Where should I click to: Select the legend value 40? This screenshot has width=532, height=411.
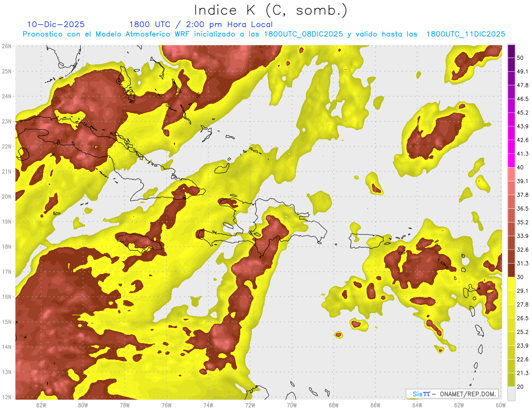click(520, 168)
